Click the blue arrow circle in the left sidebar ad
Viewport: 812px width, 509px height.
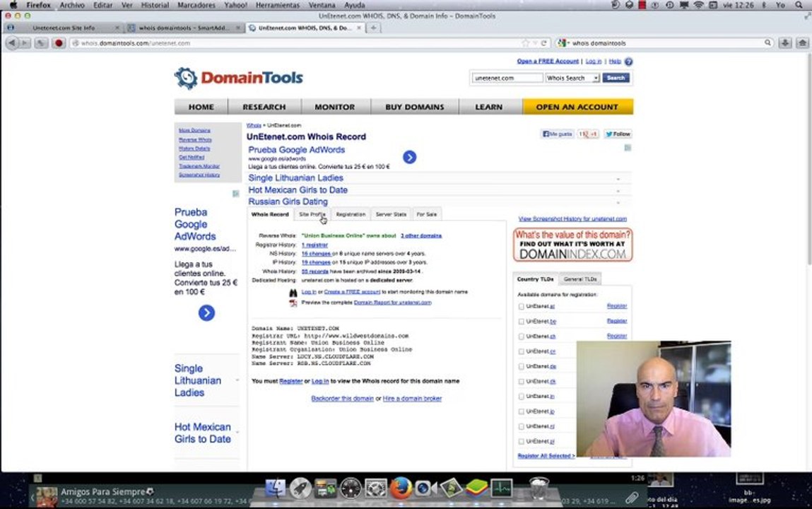pyautogui.click(x=206, y=312)
